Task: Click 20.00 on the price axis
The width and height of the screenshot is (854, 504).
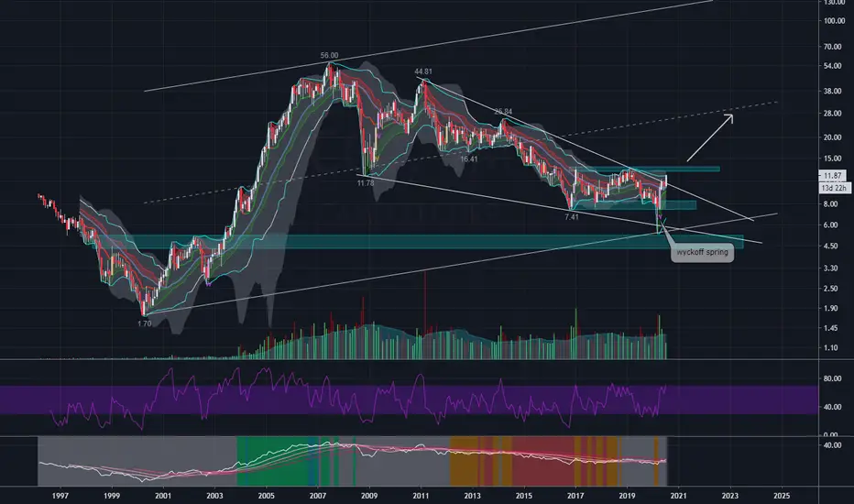Action: coord(833,137)
